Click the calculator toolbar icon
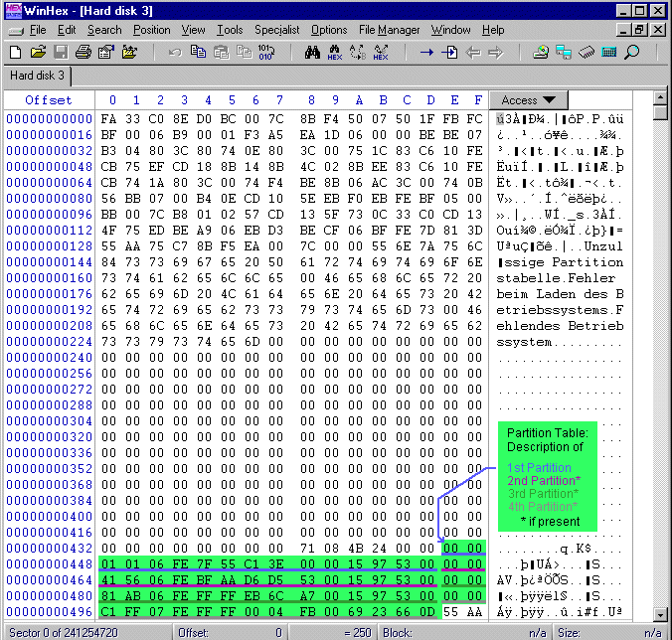The image size is (672, 640). [608, 52]
